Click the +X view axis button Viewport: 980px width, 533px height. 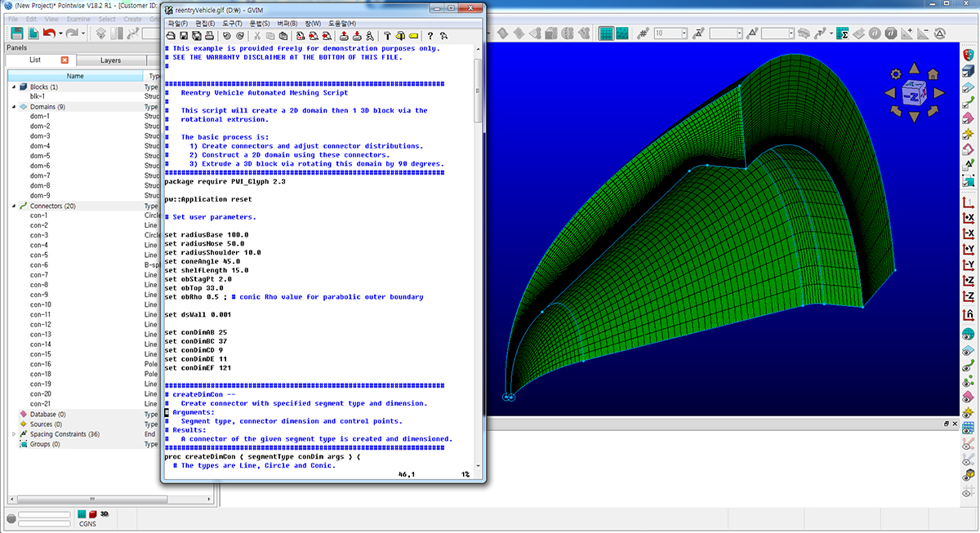click(x=968, y=218)
